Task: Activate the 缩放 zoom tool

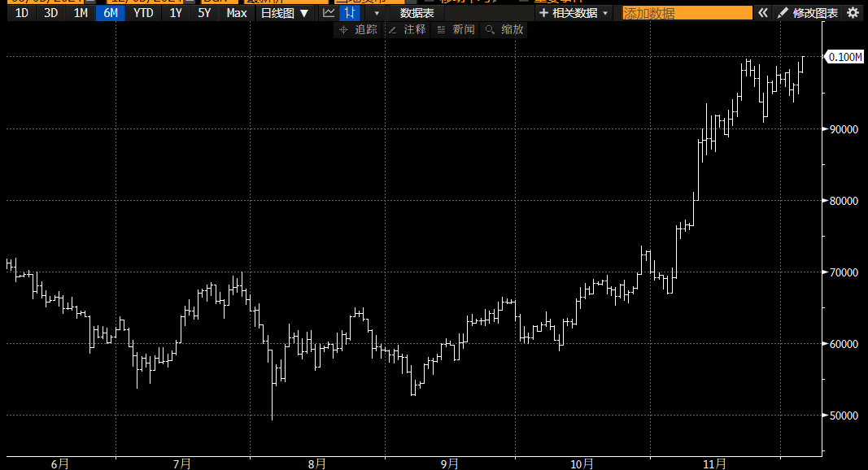Action: [504, 29]
